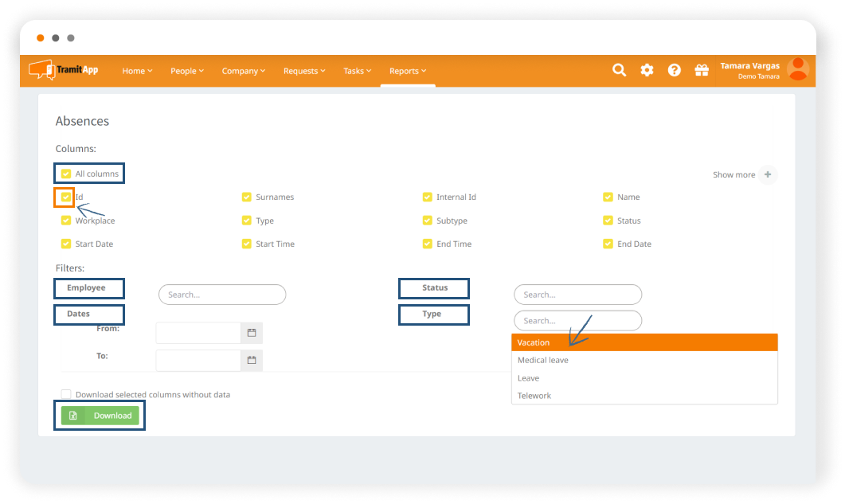Toggle the All columns checkbox
Viewport: 845px width, 504px height.
[x=66, y=174]
